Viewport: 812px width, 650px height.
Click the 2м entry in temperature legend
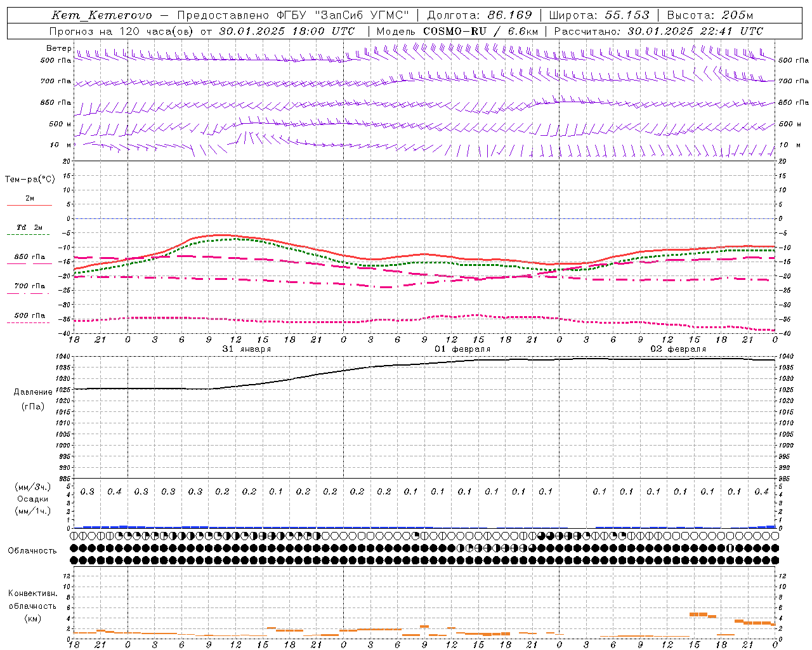pos(30,199)
